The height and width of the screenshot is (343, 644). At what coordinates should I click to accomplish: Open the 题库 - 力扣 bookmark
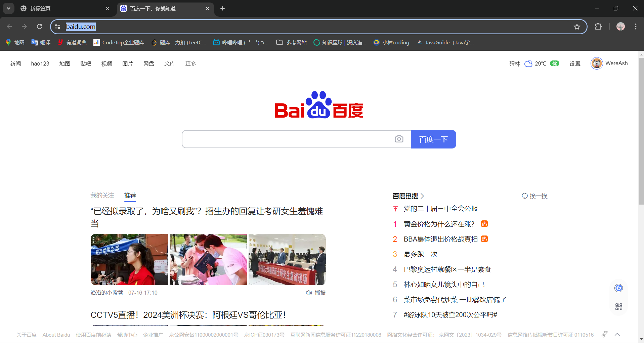(179, 42)
